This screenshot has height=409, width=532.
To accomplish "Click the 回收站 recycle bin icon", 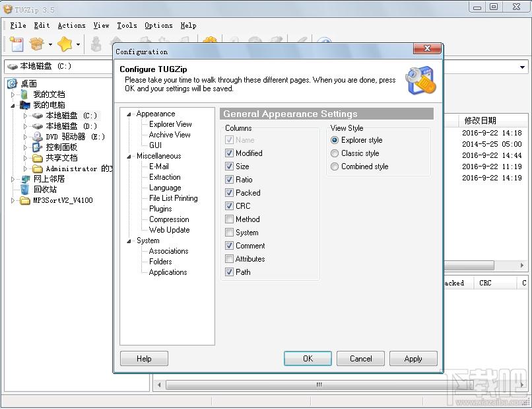I will [25, 190].
